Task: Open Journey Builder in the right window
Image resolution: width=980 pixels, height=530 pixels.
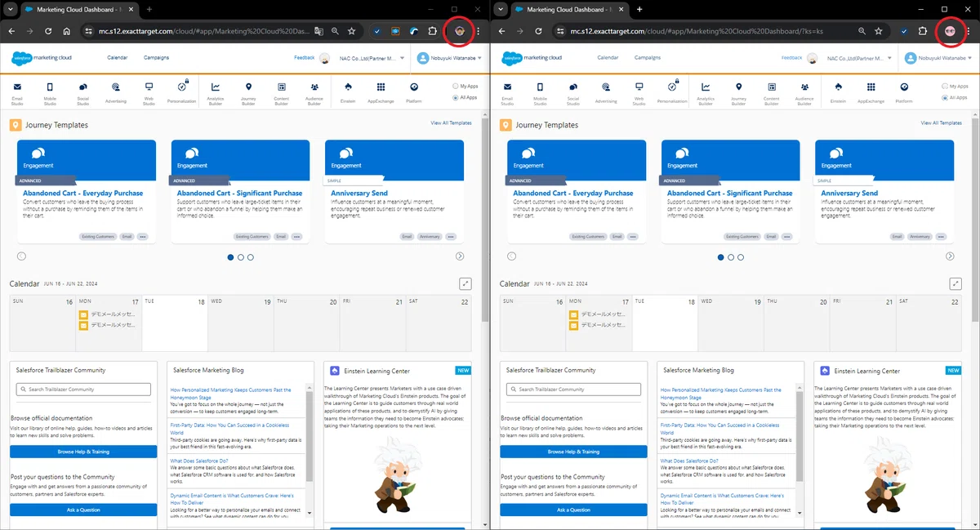Action: coord(738,93)
